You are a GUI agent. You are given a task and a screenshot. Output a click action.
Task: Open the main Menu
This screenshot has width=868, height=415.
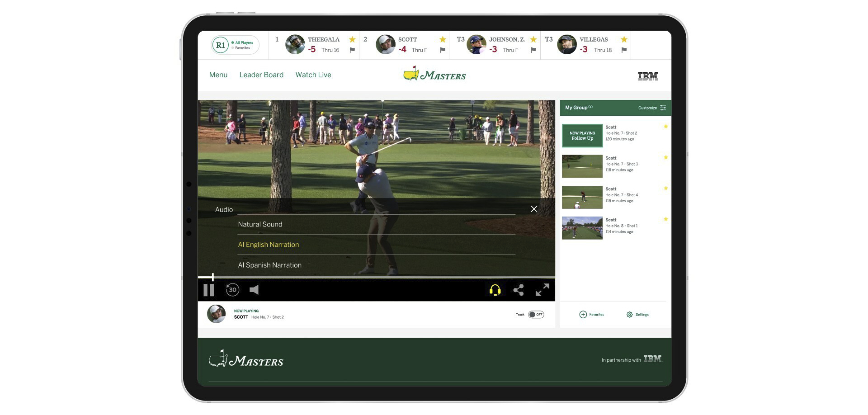coord(218,75)
